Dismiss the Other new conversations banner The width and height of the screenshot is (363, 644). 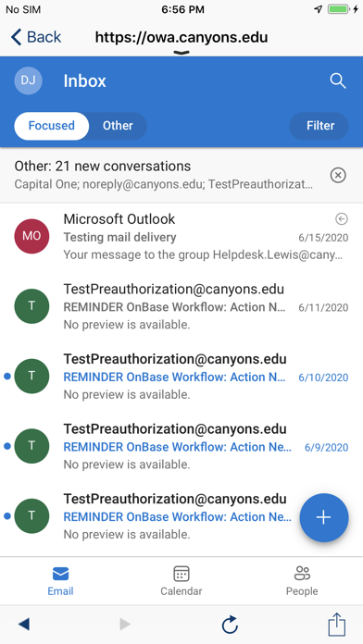pyautogui.click(x=338, y=176)
